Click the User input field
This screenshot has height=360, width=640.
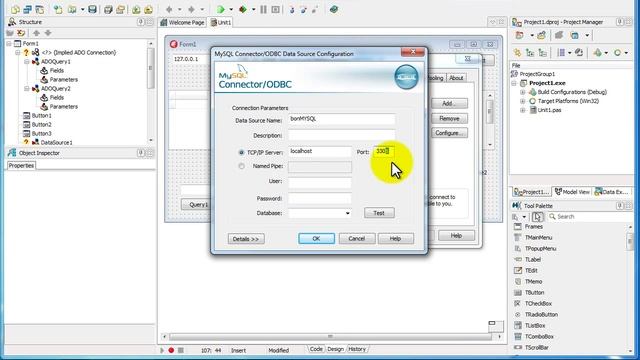[x=320, y=182]
